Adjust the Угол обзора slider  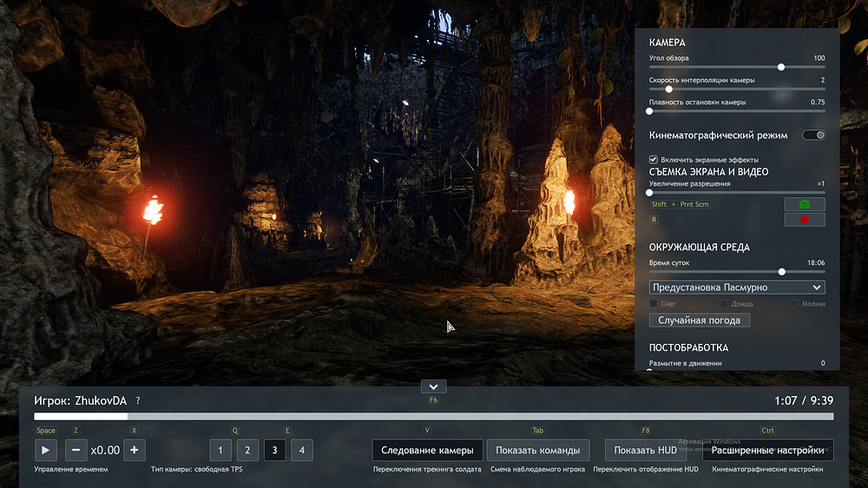click(737, 67)
